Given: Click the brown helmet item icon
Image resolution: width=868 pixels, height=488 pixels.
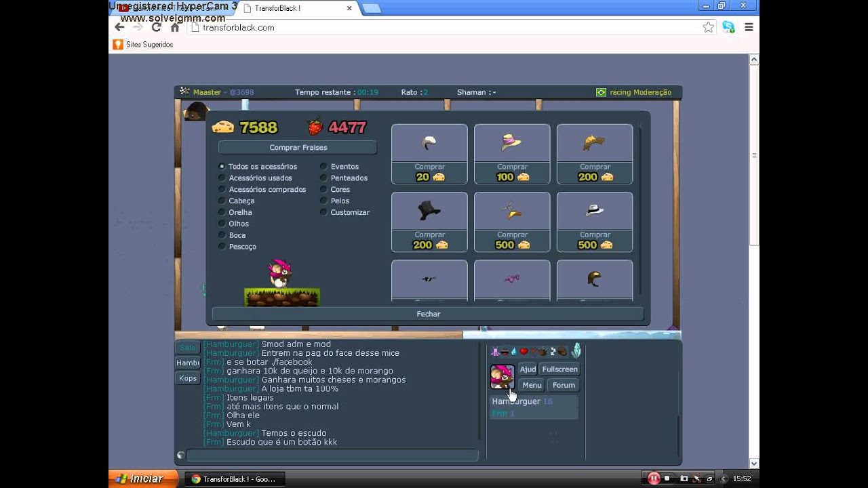Looking at the screenshot, I should pos(594,279).
